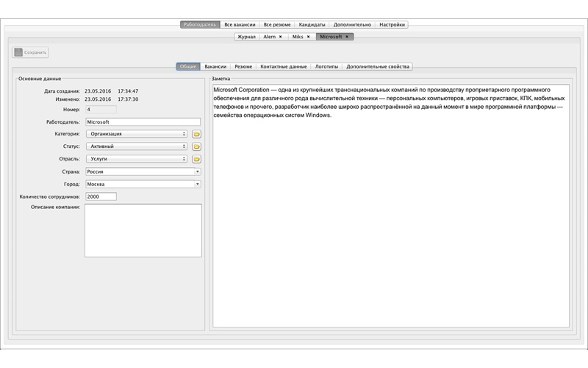The image size is (588, 368).
Task: Click the creation date 23.05.2016 17:34:47
Action: click(x=112, y=91)
